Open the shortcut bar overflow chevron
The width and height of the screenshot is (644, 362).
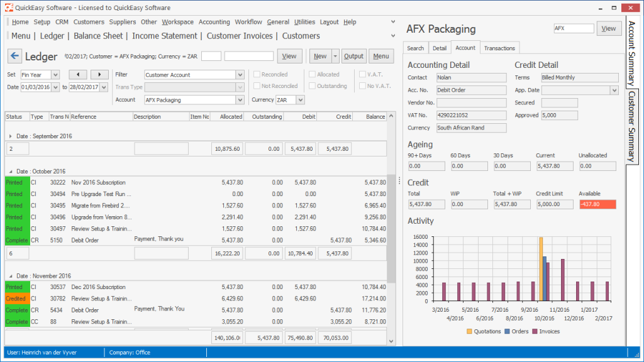click(x=393, y=36)
